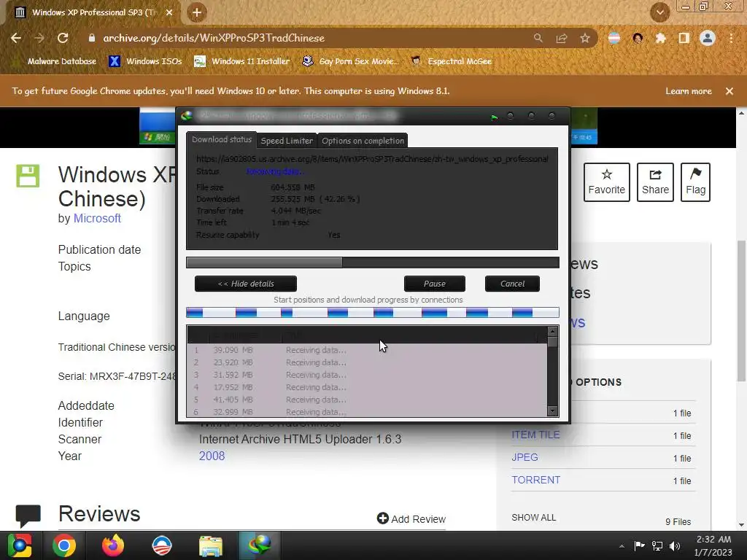
Task: Bookmark this page with the star icon
Action: pos(585,38)
